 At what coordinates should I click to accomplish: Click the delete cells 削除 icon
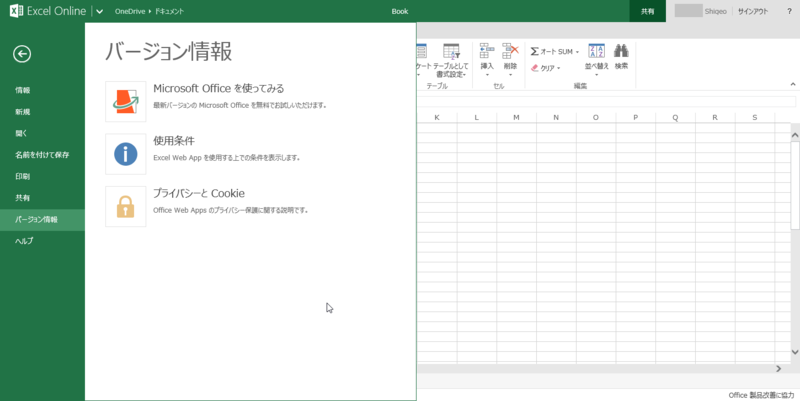[510, 51]
